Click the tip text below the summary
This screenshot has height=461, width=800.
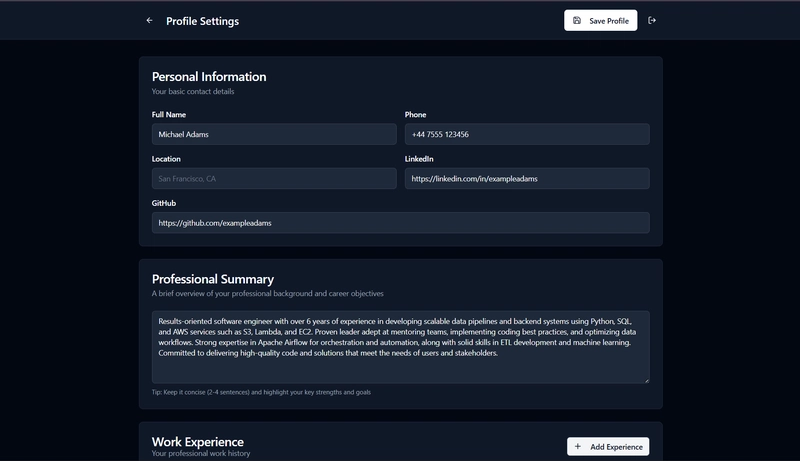[x=261, y=392]
